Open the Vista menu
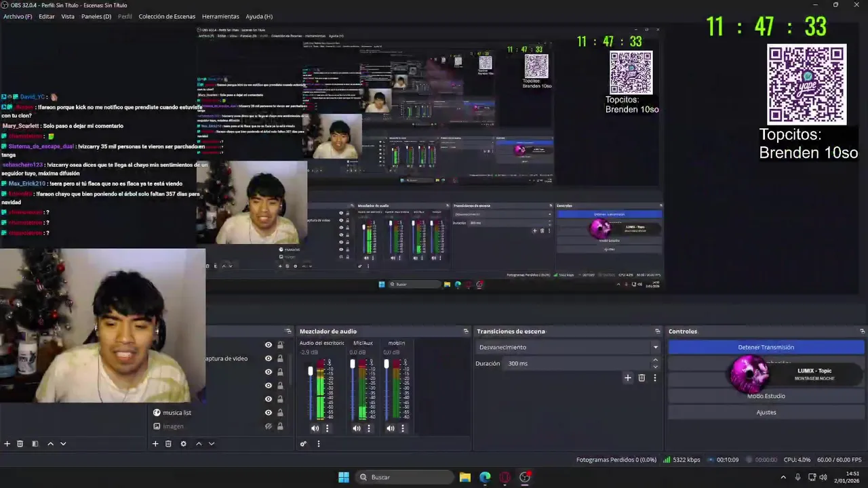Screen dimensions: 868x488 68,16
